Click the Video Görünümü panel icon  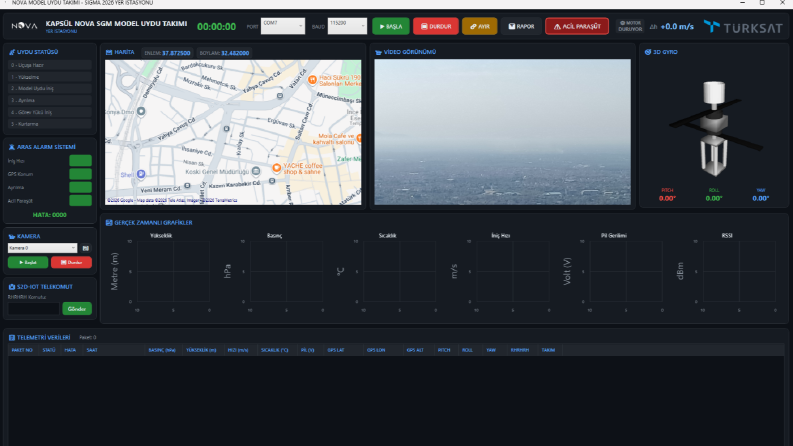coord(378,52)
